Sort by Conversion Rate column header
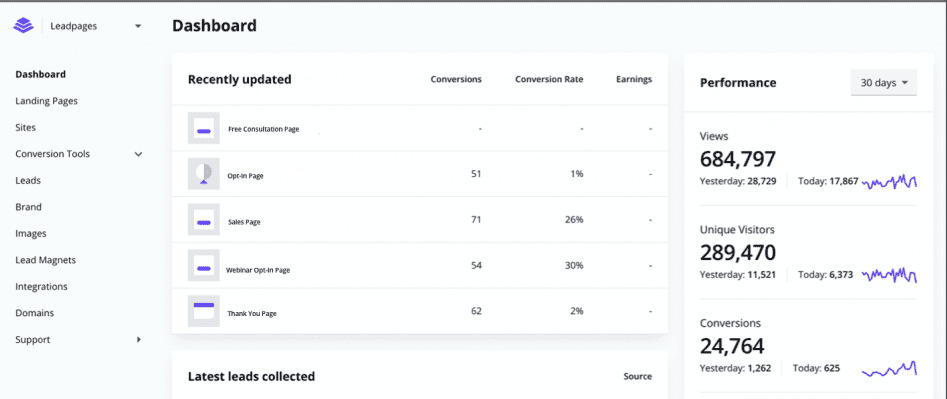This screenshot has width=947, height=399. point(549,79)
